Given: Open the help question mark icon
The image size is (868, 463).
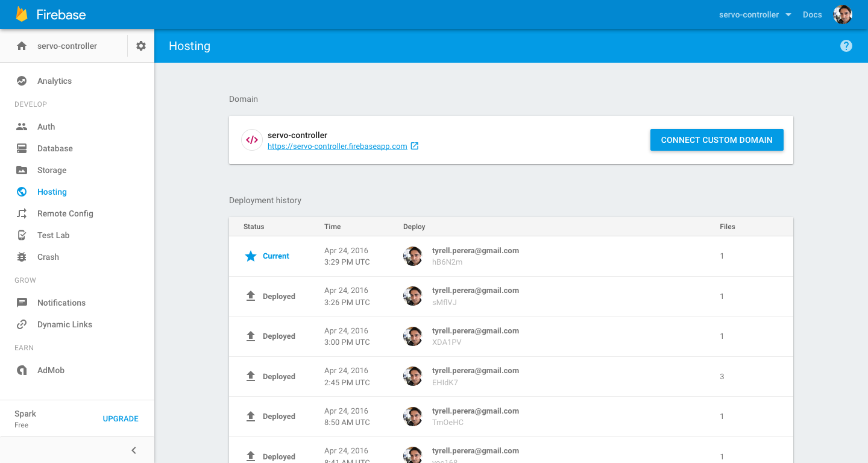Looking at the screenshot, I should (x=846, y=46).
